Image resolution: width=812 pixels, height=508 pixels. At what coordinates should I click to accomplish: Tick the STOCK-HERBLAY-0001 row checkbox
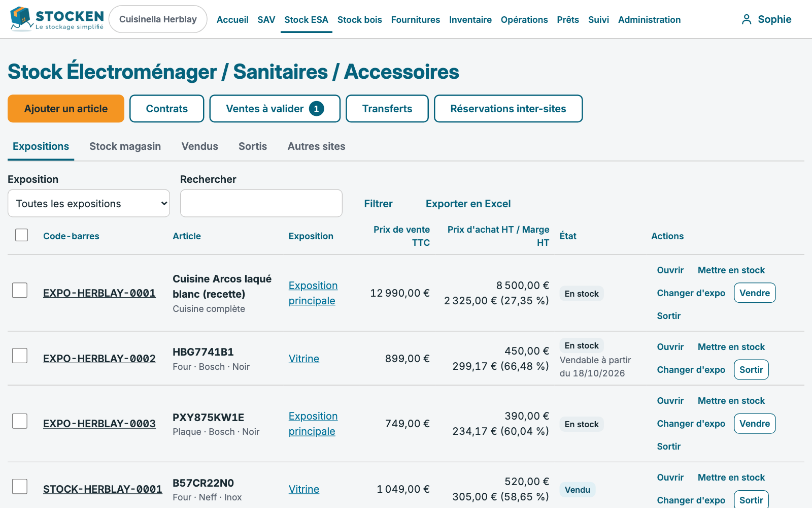coord(20,486)
